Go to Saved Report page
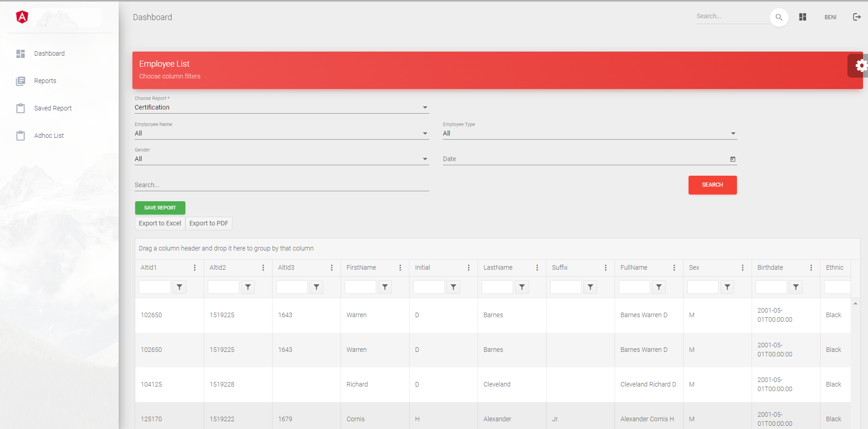 (53, 108)
